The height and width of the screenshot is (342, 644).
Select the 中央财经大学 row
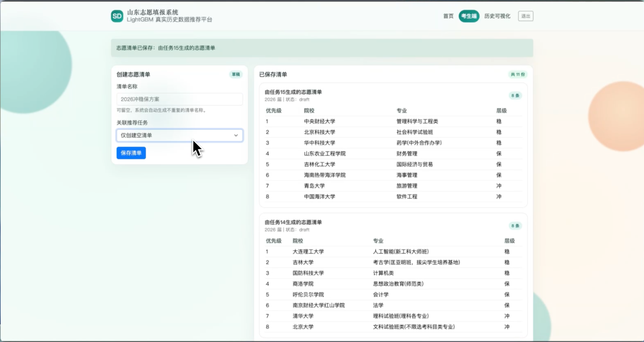pyautogui.click(x=319, y=121)
